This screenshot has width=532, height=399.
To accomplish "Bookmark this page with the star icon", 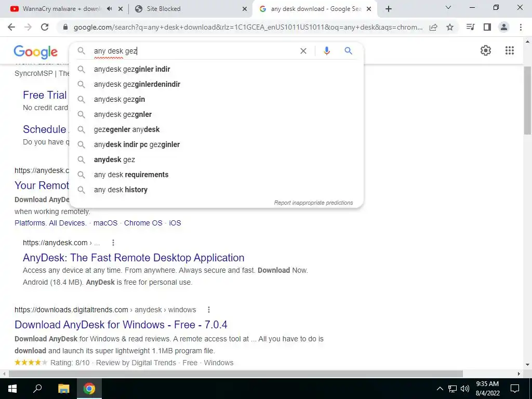I will tap(450, 27).
